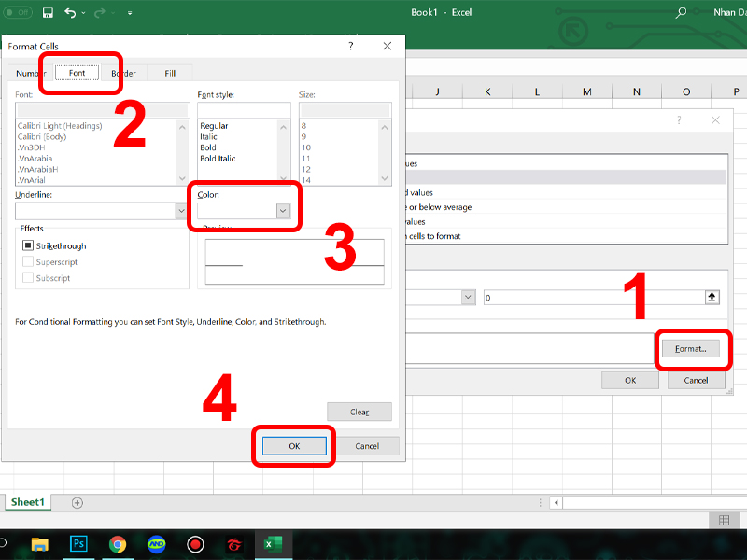Open Google Chrome from the taskbar
Image resolution: width=747 pixels, height=560 pixels.
click(118, 544)
